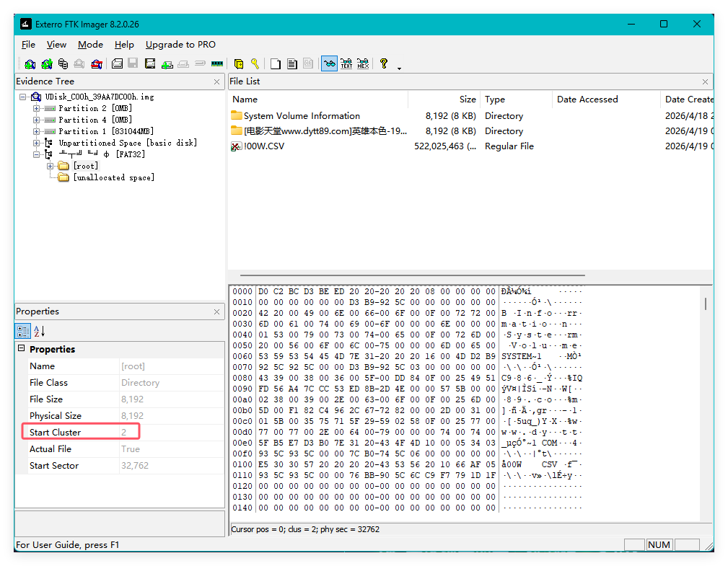Close the Evidence Tree panel

(x=217, y=81)
